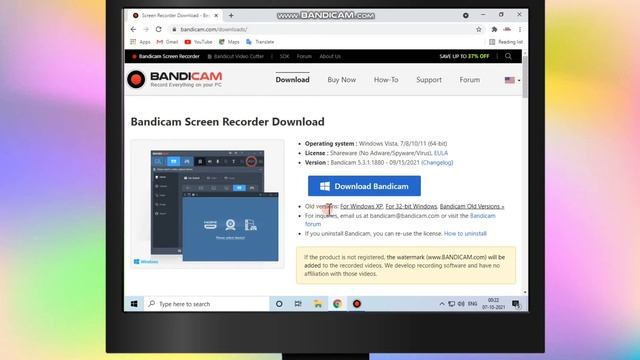Viewport: 640px width, 360px height.
Task: Open About Us in the top bar
Action: pos(330,56)
